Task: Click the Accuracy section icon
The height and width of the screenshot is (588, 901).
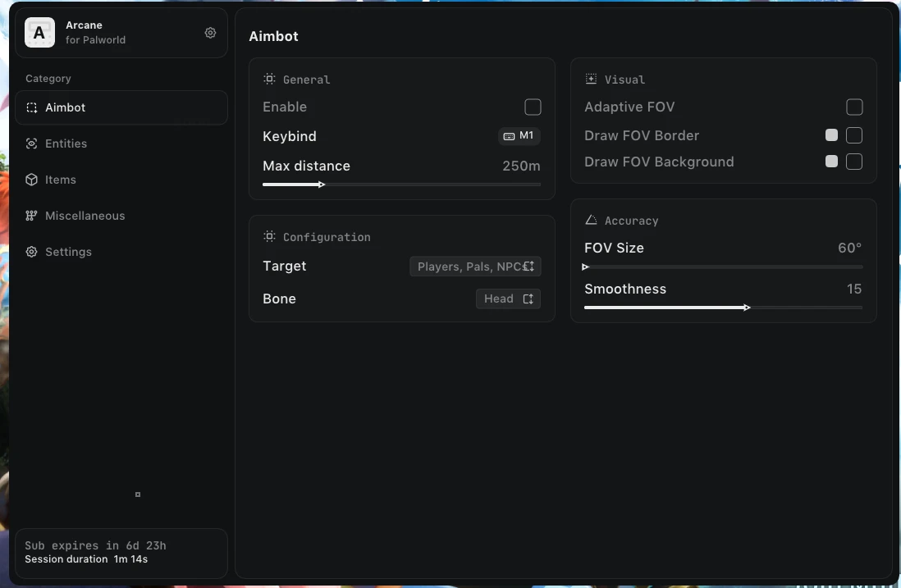Action: 591,220
